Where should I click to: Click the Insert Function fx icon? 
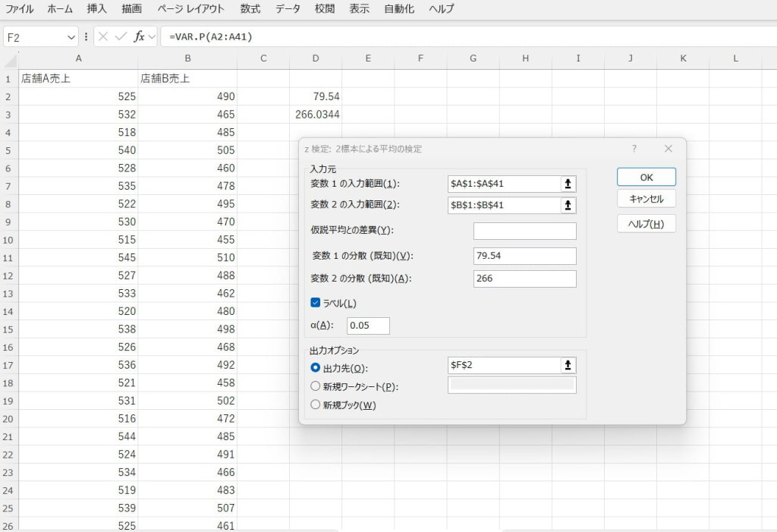[x=139, y=36]
